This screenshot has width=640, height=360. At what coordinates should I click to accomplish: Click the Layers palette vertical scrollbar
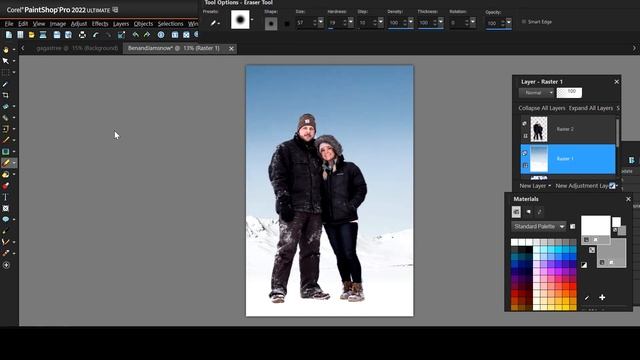[618, 133]
